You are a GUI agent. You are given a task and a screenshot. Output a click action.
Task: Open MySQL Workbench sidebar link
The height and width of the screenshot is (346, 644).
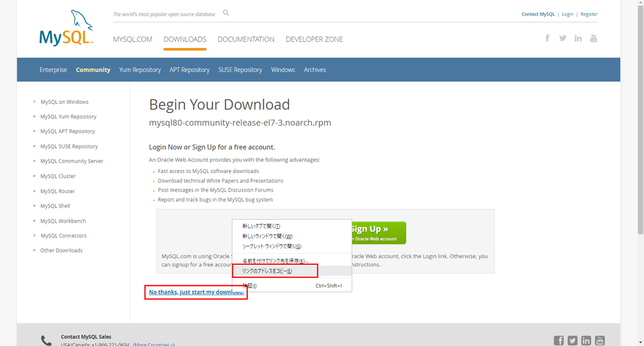tap(63, 221)
